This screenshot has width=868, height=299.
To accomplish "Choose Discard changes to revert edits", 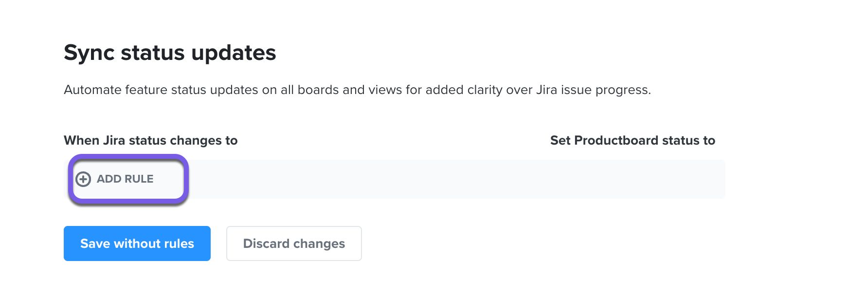I will tap(293, 243).
